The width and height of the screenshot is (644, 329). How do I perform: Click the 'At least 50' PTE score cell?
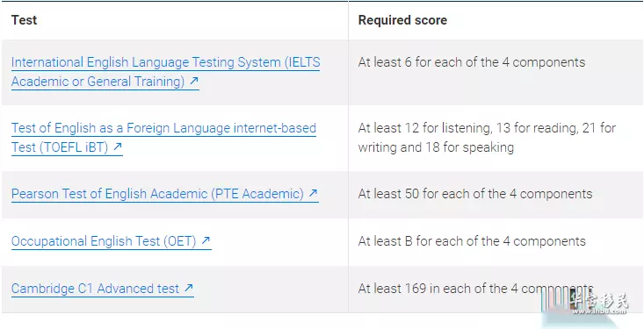tap(475, 194)
